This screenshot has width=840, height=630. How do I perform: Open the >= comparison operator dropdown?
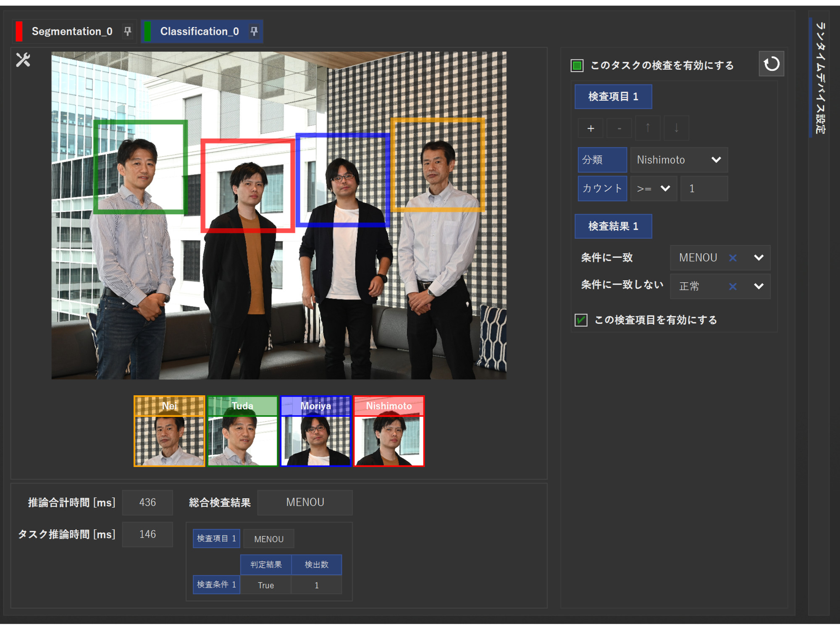click(654, 189)
